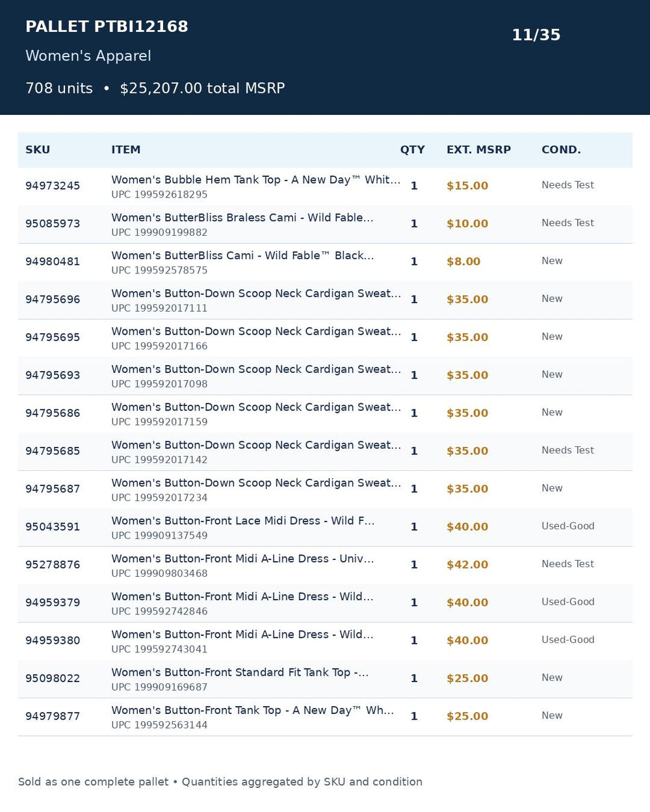Click the Button-Front Lace Midi Dress item
Screen dimensions: 650x812
coord(243,521)
